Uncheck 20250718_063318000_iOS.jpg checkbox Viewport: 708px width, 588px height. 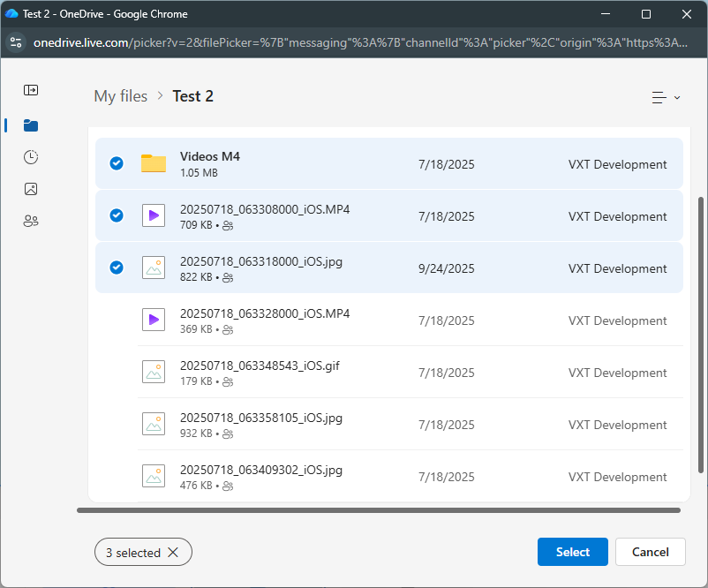point(116,268)
